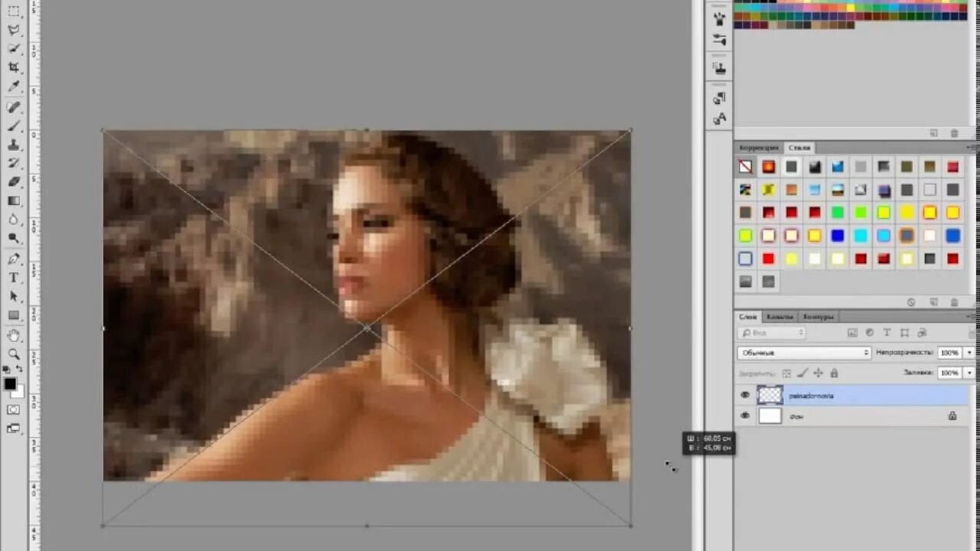The height and width of the screenshot is (551, 980).
Task: Hide the Фон background layer
Action: click(745, 416)
